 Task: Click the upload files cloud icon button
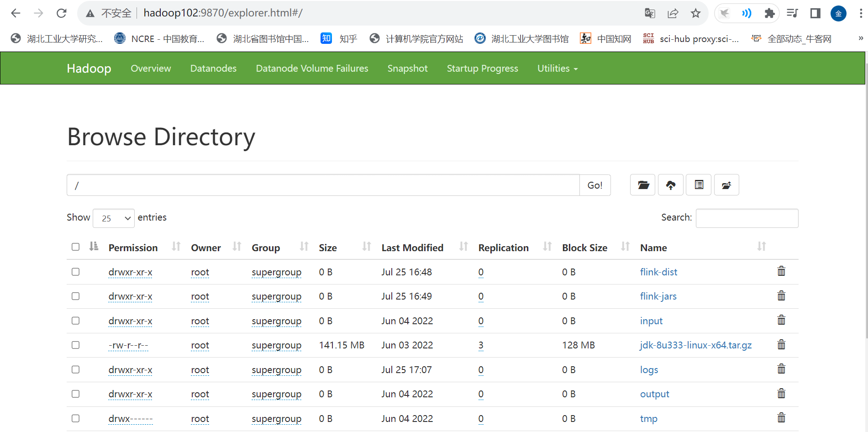[671, 185]
